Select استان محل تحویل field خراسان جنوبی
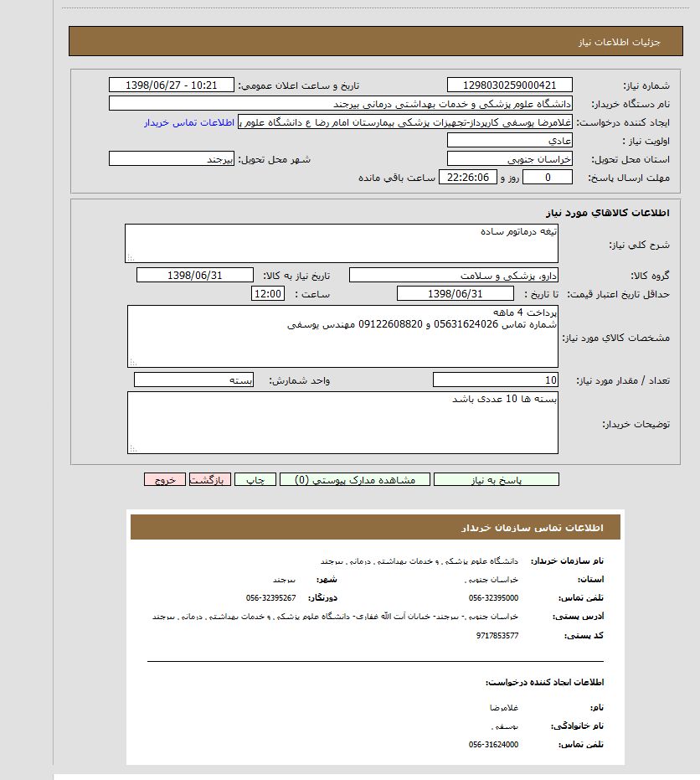Image resolution: width=700 pixels, height=780 pixels. [509, 158]
